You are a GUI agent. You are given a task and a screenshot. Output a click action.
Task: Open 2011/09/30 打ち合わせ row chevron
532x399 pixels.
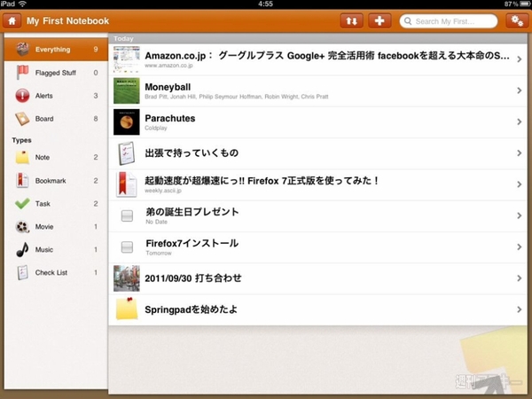coord(519,278)
